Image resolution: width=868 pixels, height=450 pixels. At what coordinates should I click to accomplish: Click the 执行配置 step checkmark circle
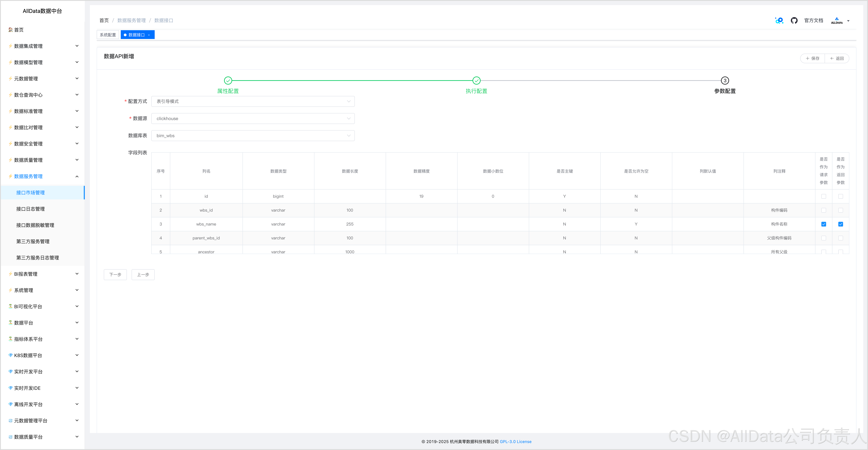pos(476,81)
